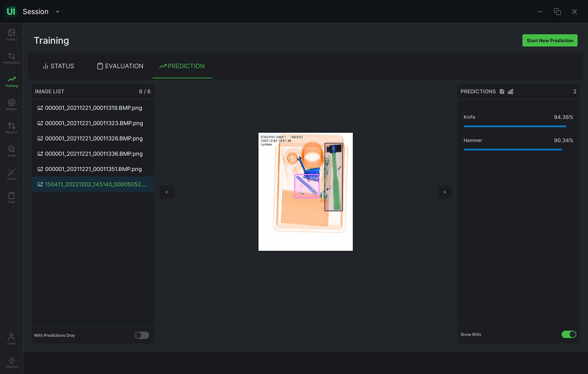This screenshot has width=588, height=374.
Task: Expand the Session dropdown
Action: coord(58,12)
